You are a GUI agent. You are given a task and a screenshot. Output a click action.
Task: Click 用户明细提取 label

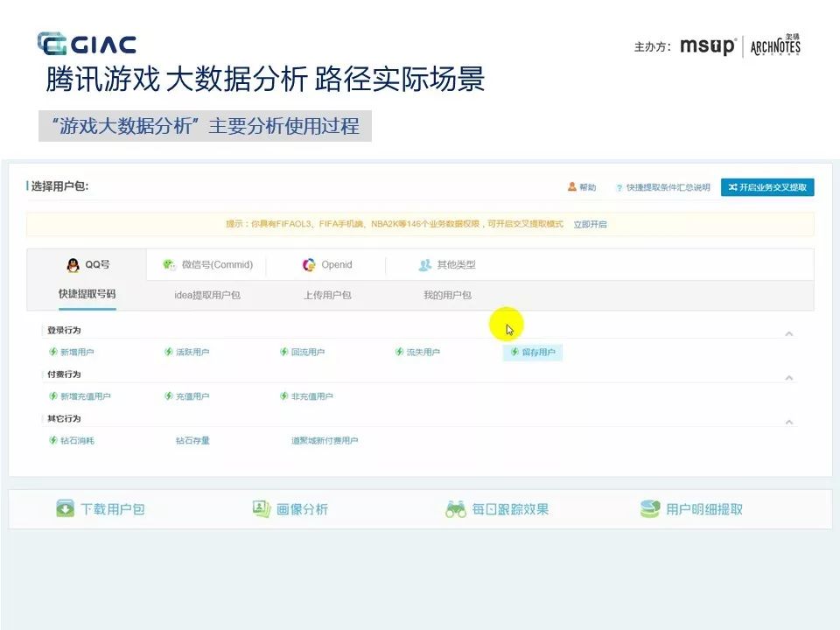click(703, 509)
